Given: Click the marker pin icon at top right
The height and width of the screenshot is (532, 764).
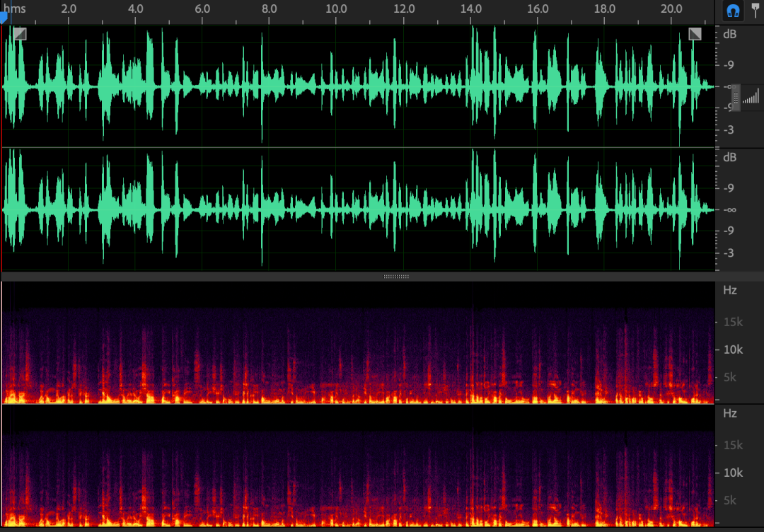Looking at the screenshot, I should tap(756, 10).
